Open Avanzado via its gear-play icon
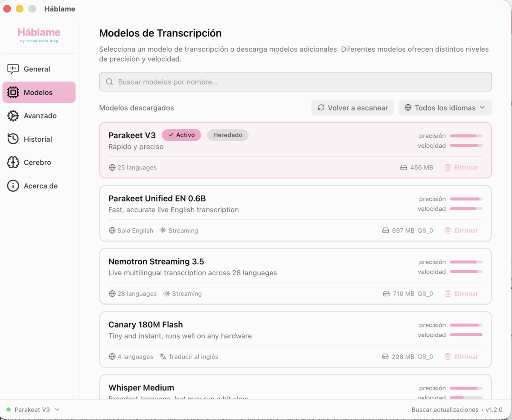Screen dimensions: 512x420 coord(13,116)
